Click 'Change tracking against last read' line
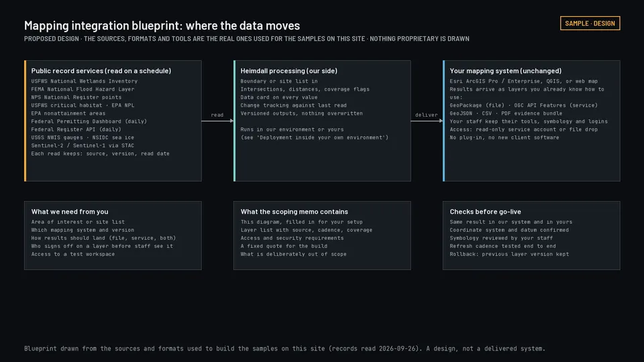Viewport: 644px width, 362px height. point(293,105)
